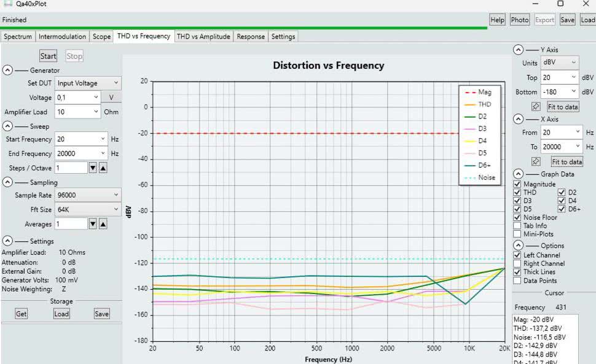Open the THD vs Amplitude tab
The width and height of the screenshot is (596, 364).
(203, 37)
